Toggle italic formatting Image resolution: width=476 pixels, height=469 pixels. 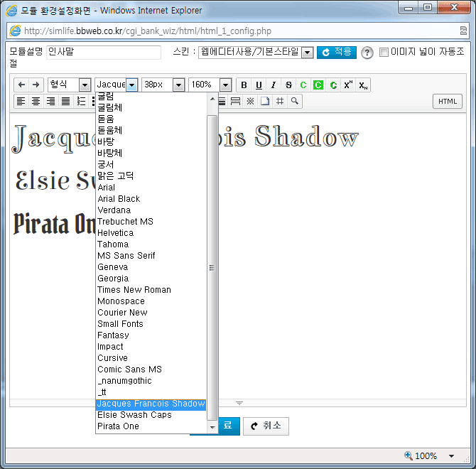pyautogui.click(x=274, y=85)
